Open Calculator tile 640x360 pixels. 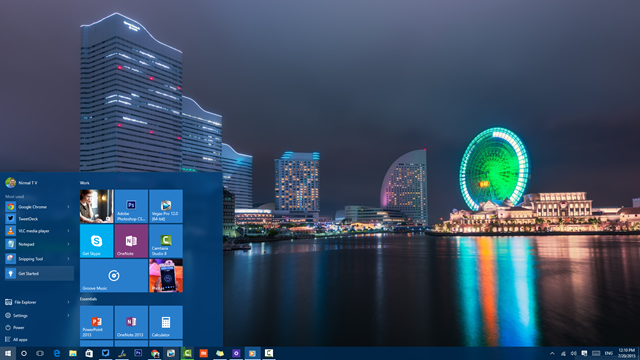click(x=166, y=322)
